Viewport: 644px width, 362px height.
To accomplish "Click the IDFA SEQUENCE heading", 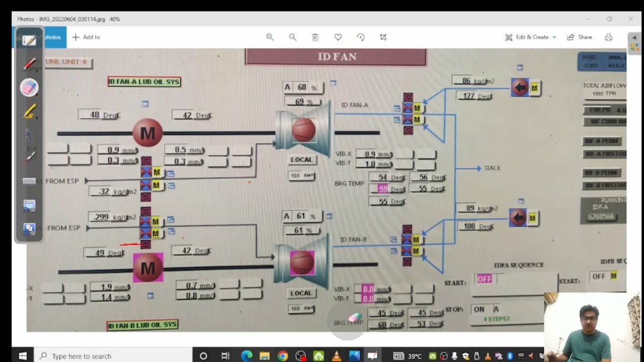I will tap(519, 265).
